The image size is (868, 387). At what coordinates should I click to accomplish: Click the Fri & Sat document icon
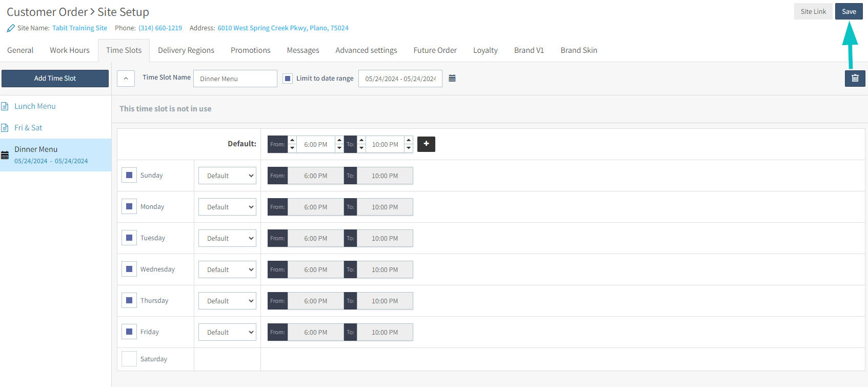point(5,128)
